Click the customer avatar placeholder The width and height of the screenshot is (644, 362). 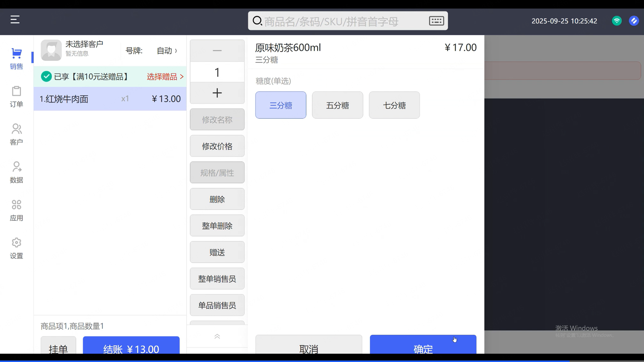coord(51,50)
